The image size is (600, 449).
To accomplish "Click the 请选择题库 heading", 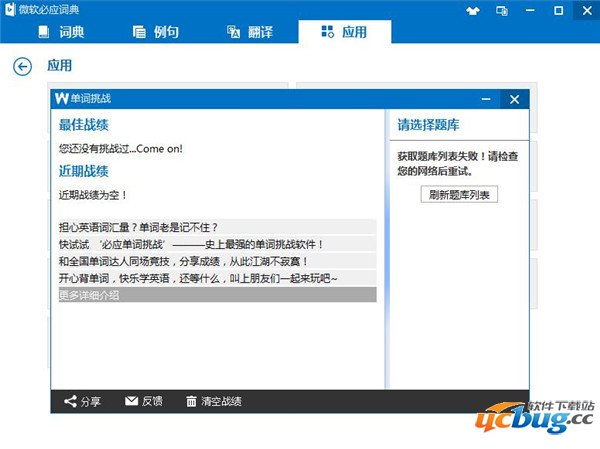I will tap(428, 125).
